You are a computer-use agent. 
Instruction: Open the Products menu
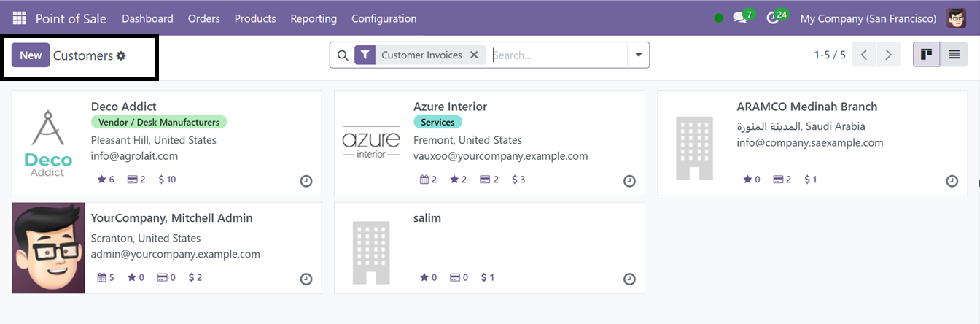coord(255,18)
